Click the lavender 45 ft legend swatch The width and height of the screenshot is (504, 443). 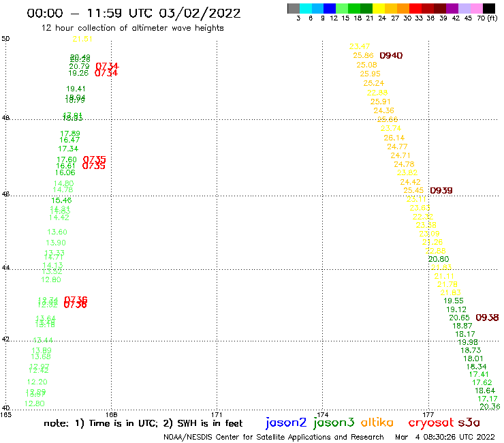464,8
